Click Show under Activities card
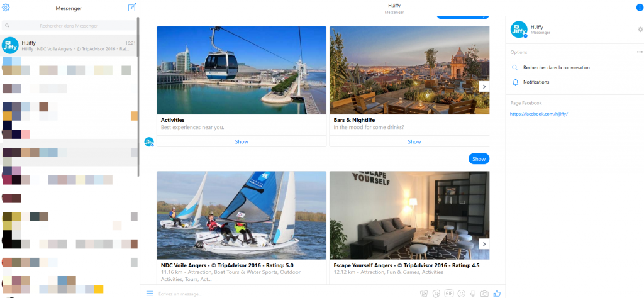Image resolution: width=644 pixels, height=298 pixels. (241, 141)
